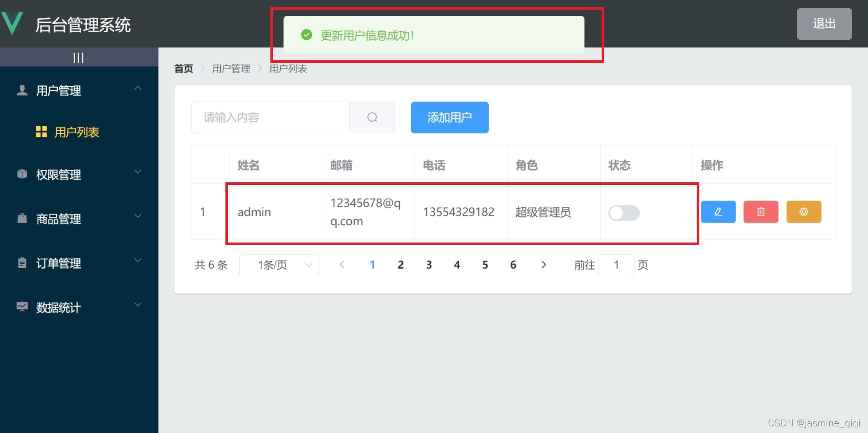Jump to pagination page 6

pos(513,264)
